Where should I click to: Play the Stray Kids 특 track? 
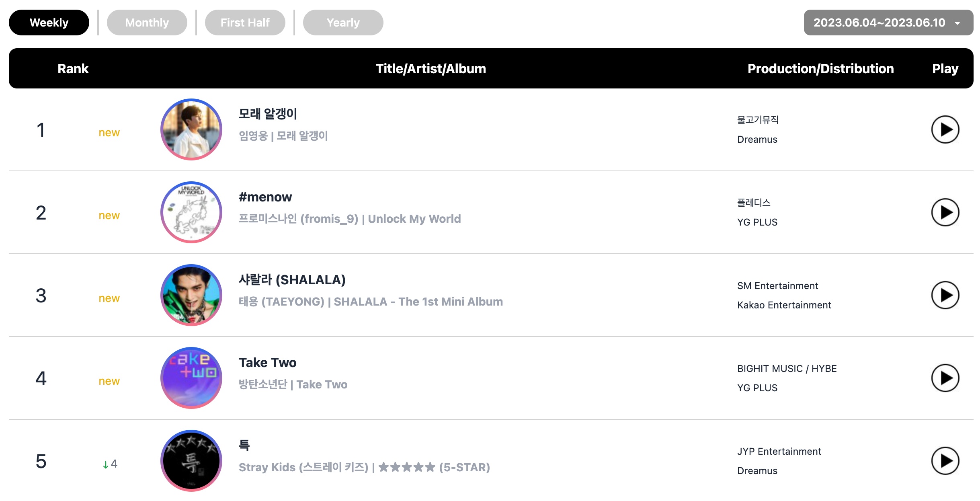(x=945, y=461)
